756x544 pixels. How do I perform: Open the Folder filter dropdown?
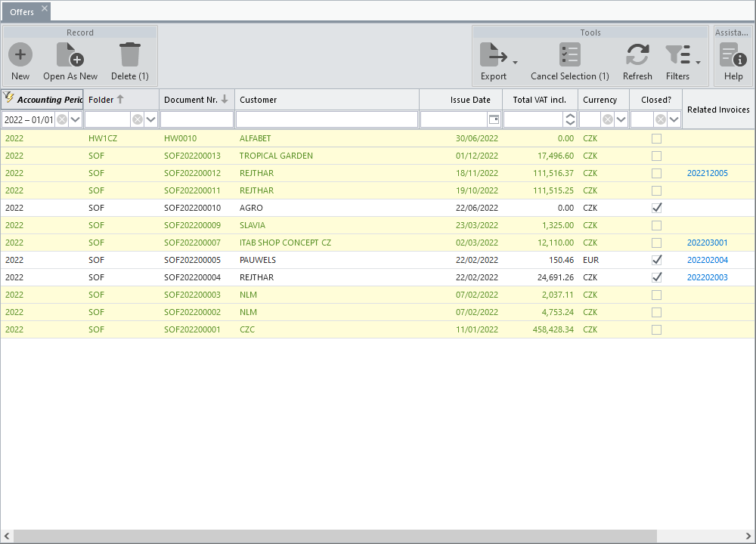click(151, 119)
